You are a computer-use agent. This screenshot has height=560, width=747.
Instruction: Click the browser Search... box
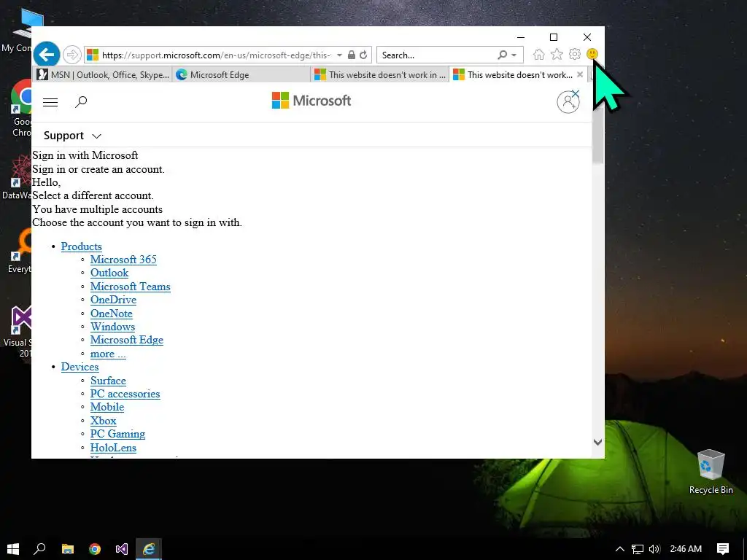pyautogui.click(x=438, y=55)
